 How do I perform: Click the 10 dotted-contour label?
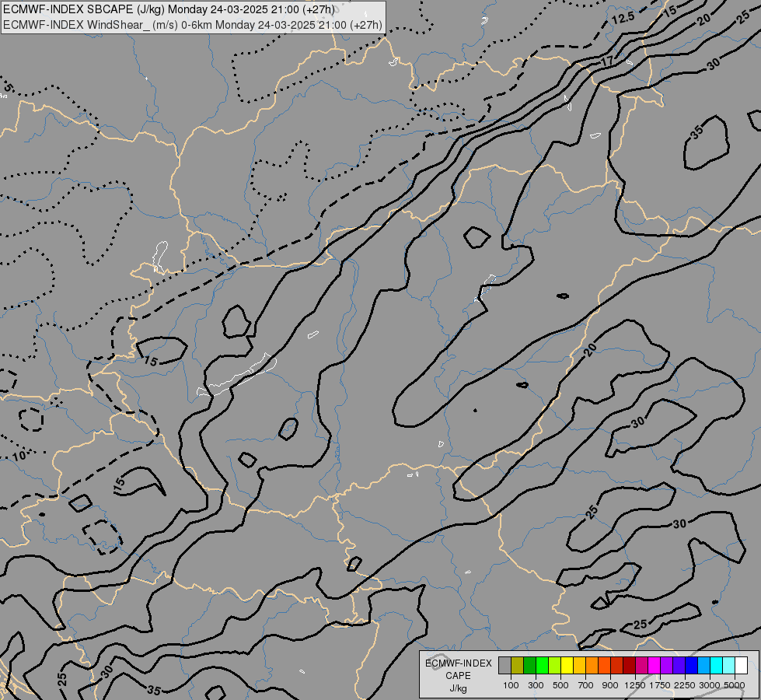point(19,456)
